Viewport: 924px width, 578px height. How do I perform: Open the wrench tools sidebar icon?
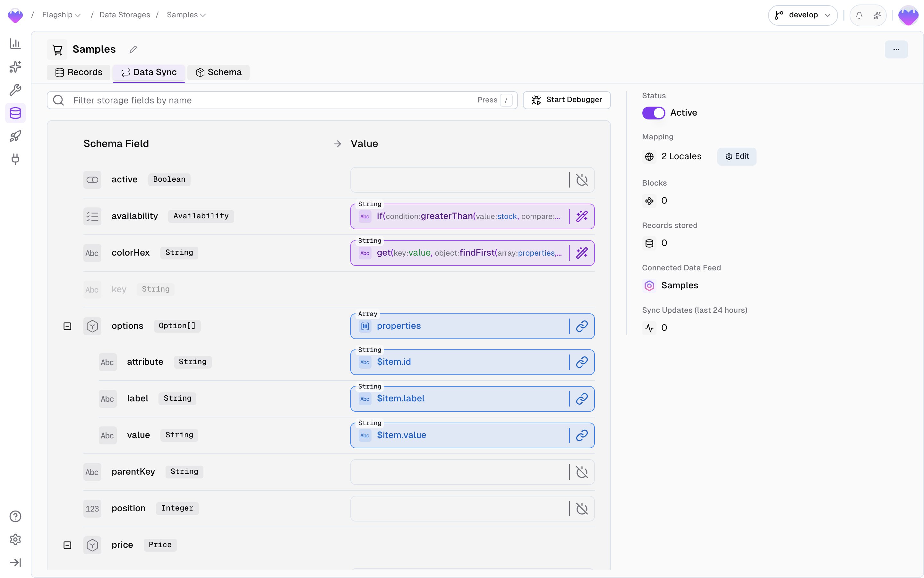(15, 90)
